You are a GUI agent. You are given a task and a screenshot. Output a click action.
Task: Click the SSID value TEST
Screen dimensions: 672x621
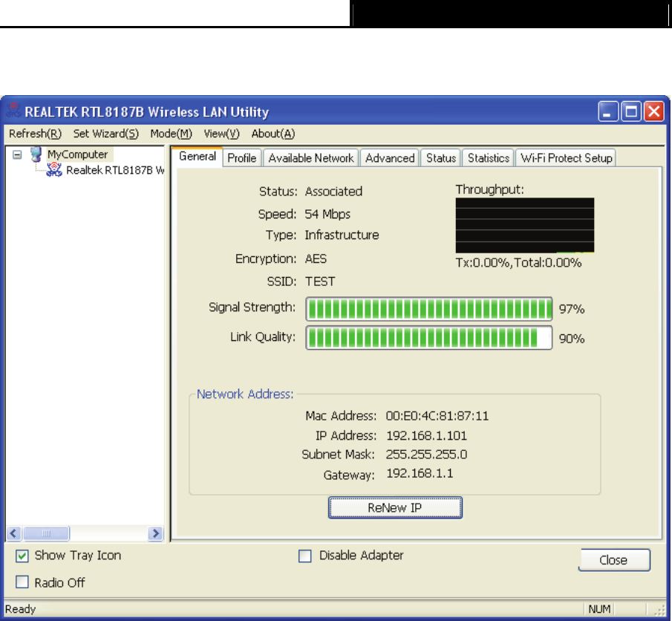point(320,282)
